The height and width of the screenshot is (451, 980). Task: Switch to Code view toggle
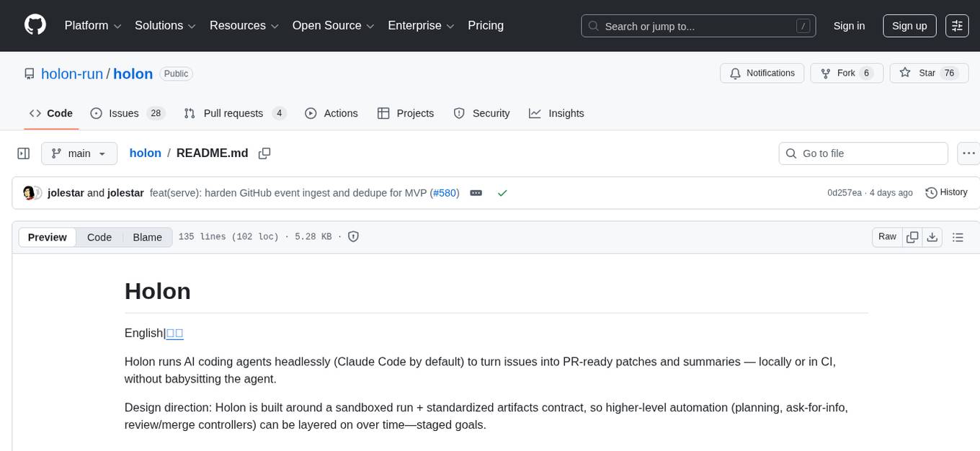(99, 237)
